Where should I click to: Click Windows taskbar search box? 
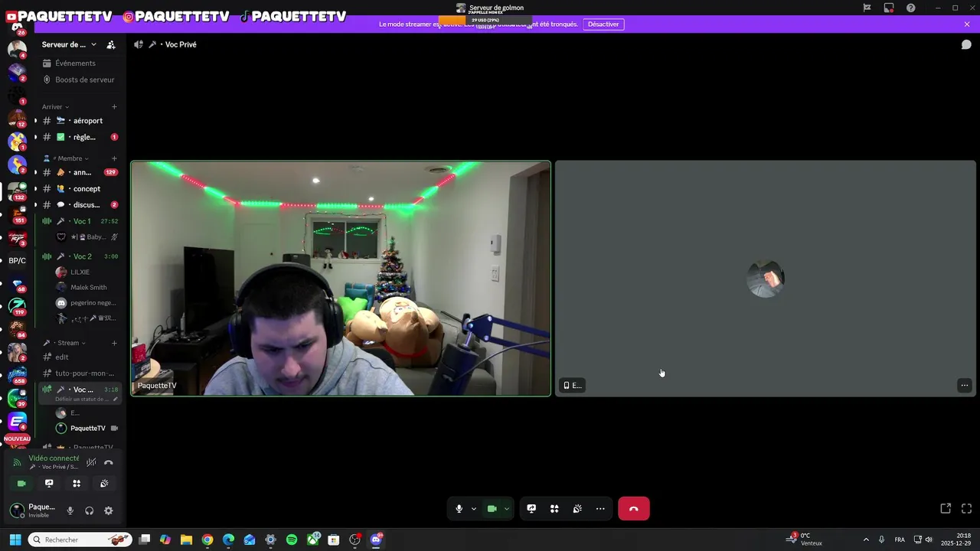tap(80, 540)
